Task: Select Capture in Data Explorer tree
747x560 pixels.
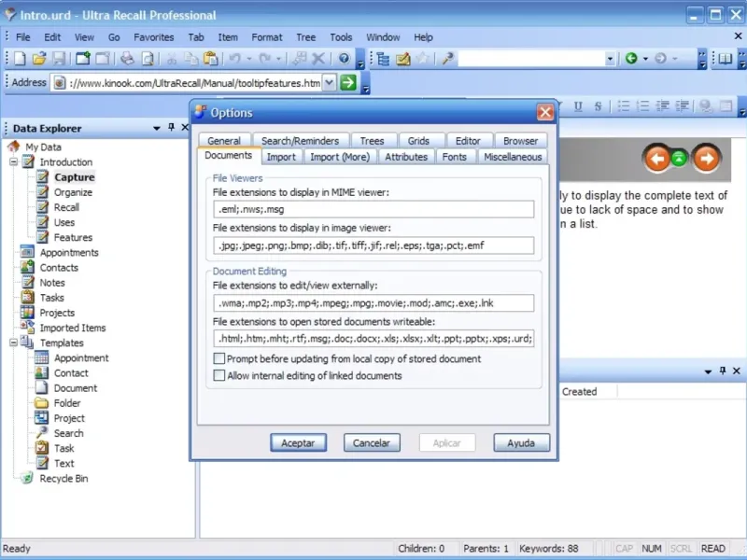Action: coord(75,177)
